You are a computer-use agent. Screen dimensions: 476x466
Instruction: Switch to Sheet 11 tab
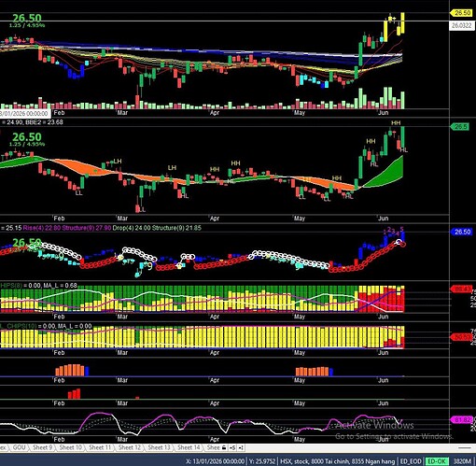coord(100,447)
